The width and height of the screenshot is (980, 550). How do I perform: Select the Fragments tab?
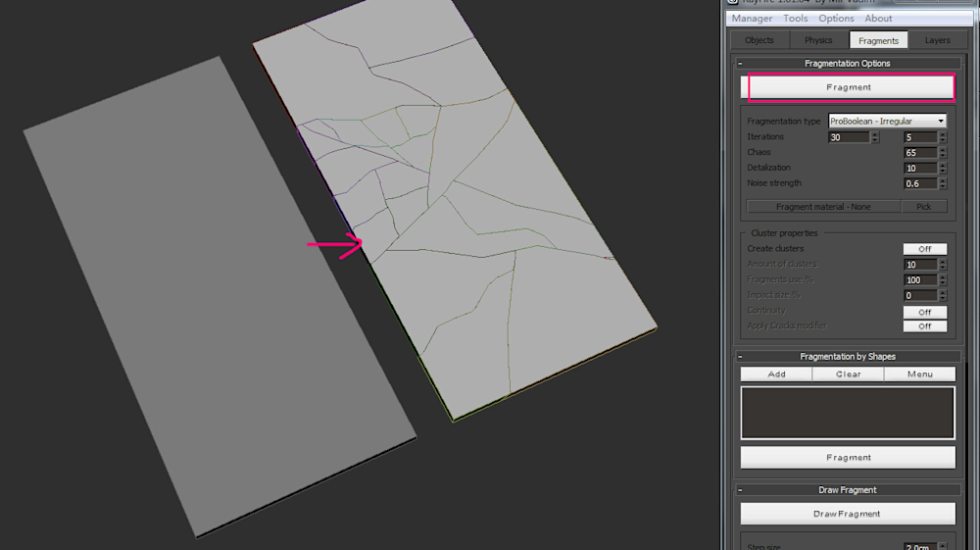(878, 40)
